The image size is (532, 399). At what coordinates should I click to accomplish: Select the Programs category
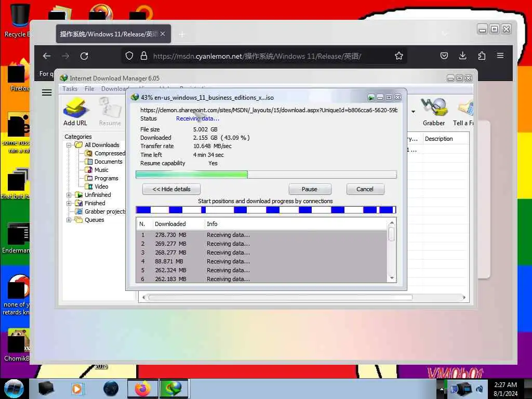coord(102,179)
